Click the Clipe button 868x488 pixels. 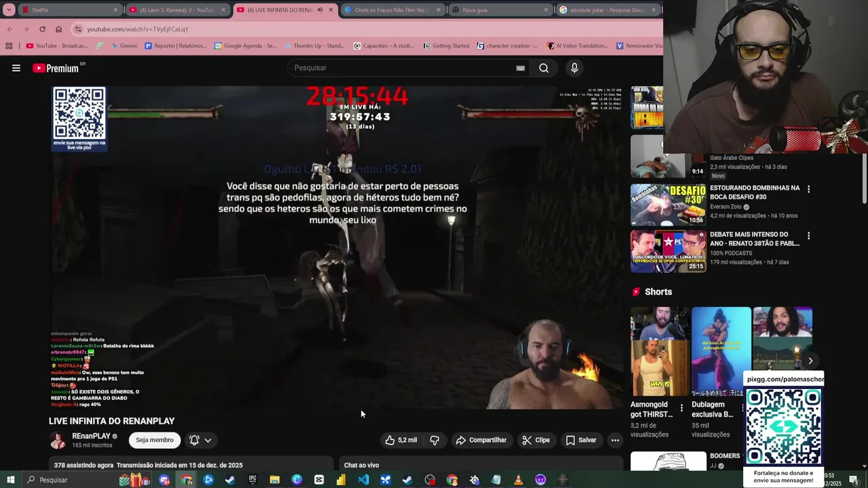(x=536, y=440)
